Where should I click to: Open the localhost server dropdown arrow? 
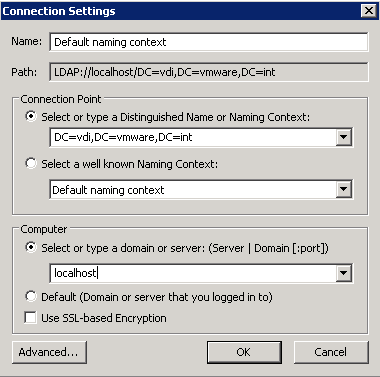343,273
